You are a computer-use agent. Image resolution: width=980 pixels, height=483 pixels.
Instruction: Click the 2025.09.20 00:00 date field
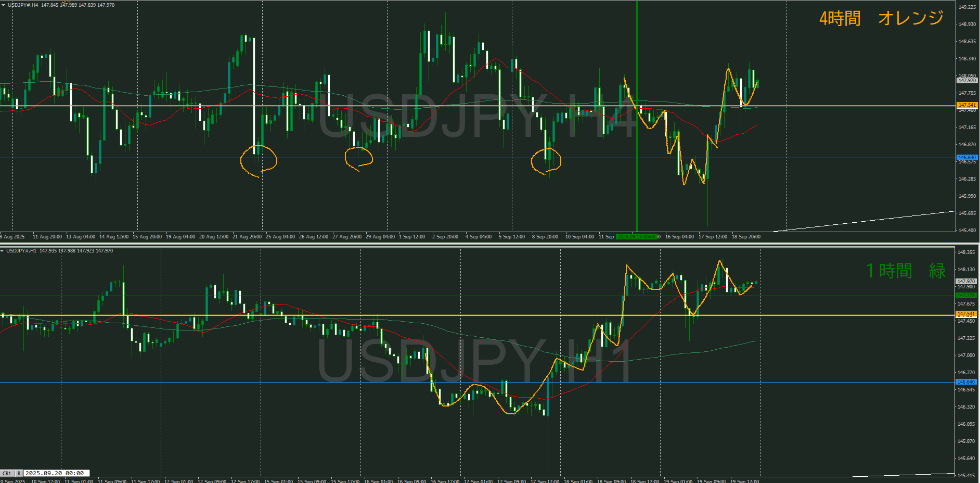coord(55,473)
